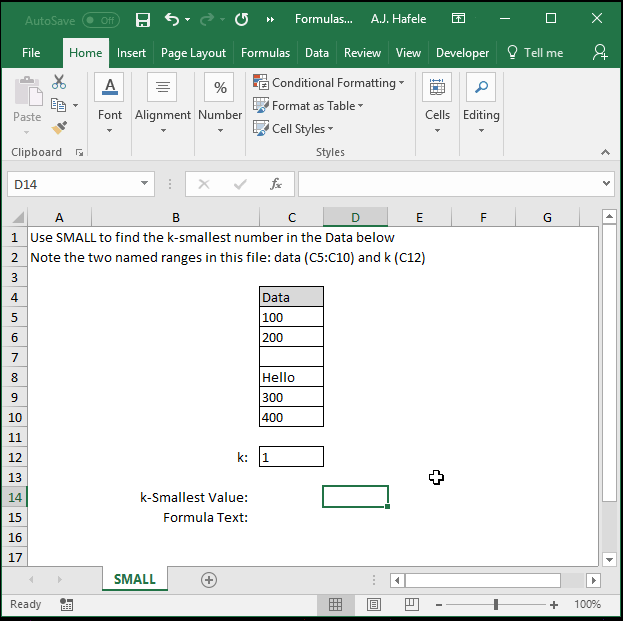Screen dimensions: 623x621
Task: Switch to the Page Layout tab
Action: 193,53
